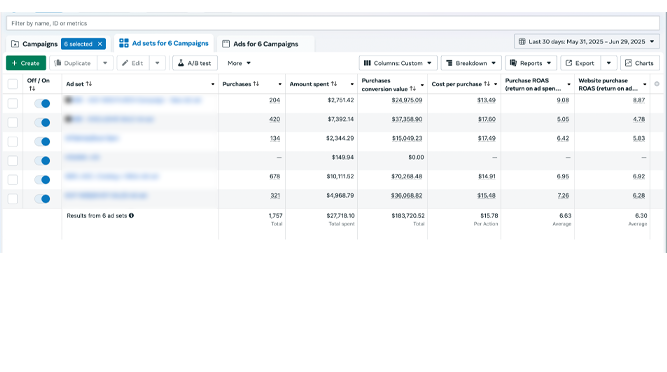Click the $27,718.10 total spent value
Image resolution: width=667 pixels, height=372 pixels.
[x=340, y=216]
